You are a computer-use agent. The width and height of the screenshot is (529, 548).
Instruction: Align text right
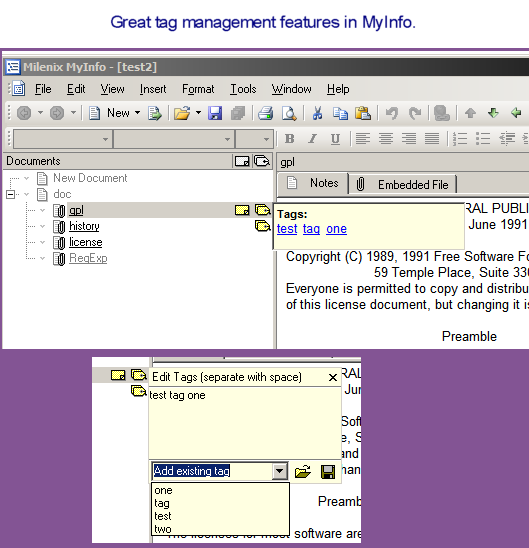tap(409, 139)
